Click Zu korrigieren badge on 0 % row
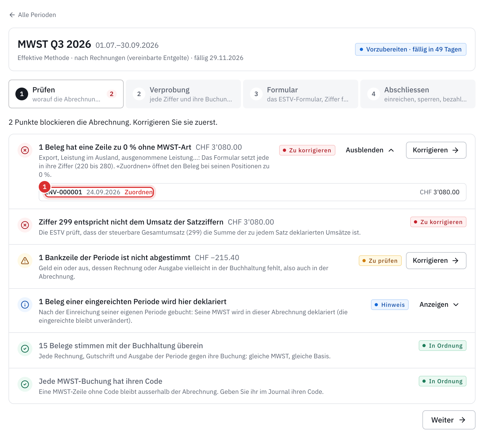Viewport: 484px width, 448px height. click(x=307, y=150)
